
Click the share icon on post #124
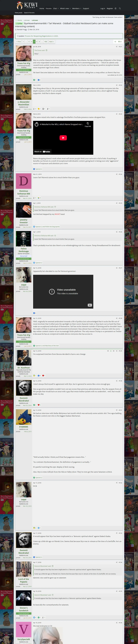click(117, 174)
